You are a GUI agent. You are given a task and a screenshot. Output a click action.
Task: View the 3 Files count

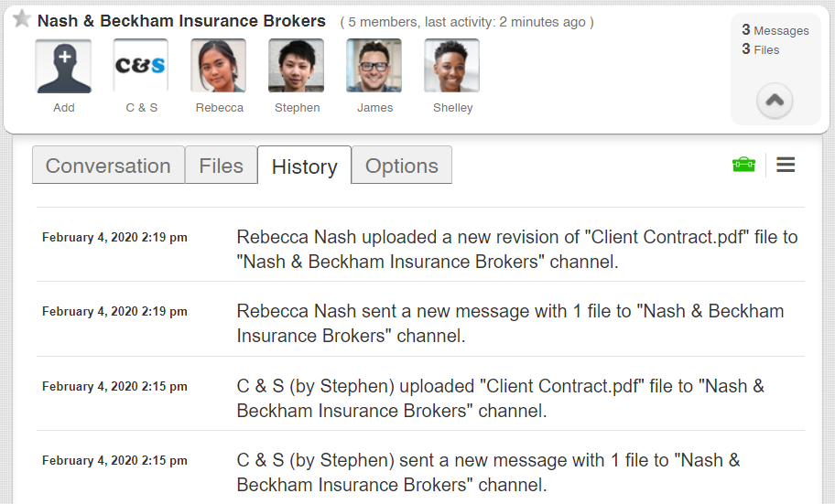pyautogui.click(x=761, y=49)
